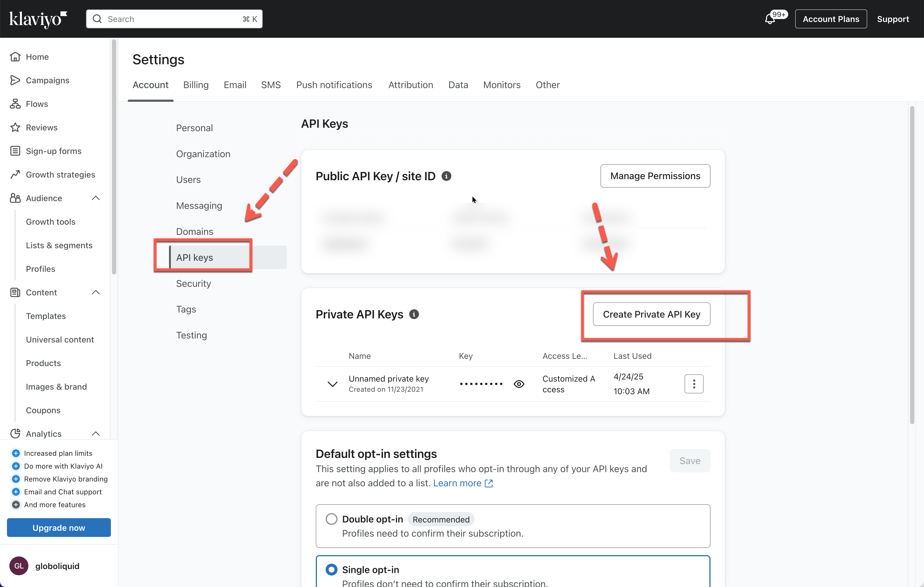924x587 pixels.
Task: Collapse the Audience sidebar section
Action: pos(96,198)
